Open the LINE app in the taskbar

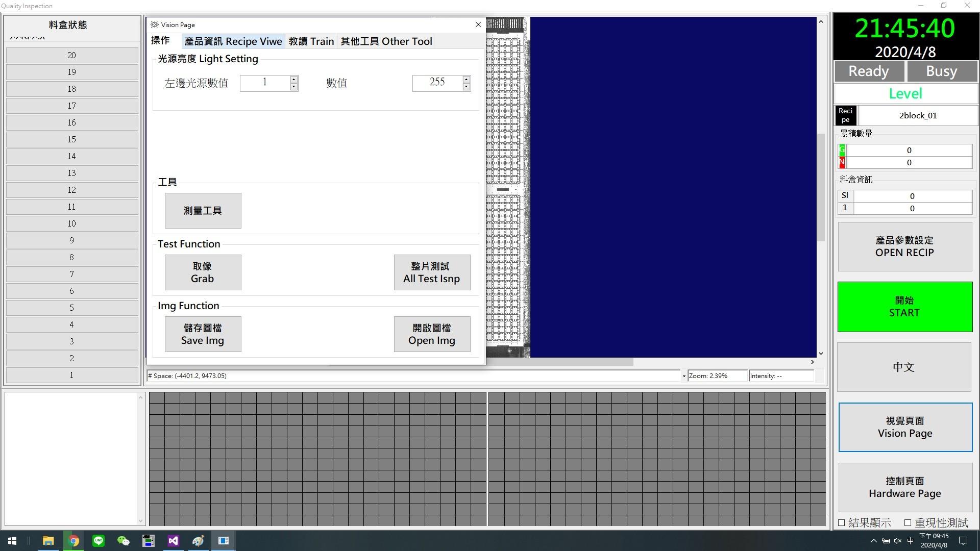(99, 541)
